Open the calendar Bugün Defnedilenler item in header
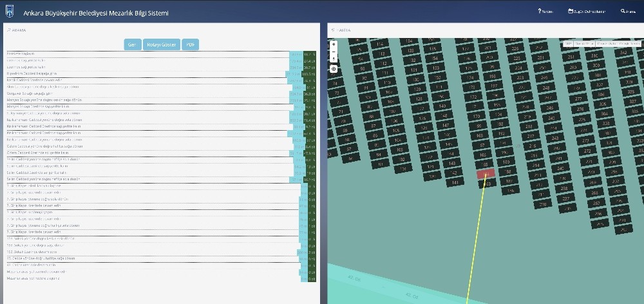Viewport: 644px width, 304px height. click(x=587, y=12)
